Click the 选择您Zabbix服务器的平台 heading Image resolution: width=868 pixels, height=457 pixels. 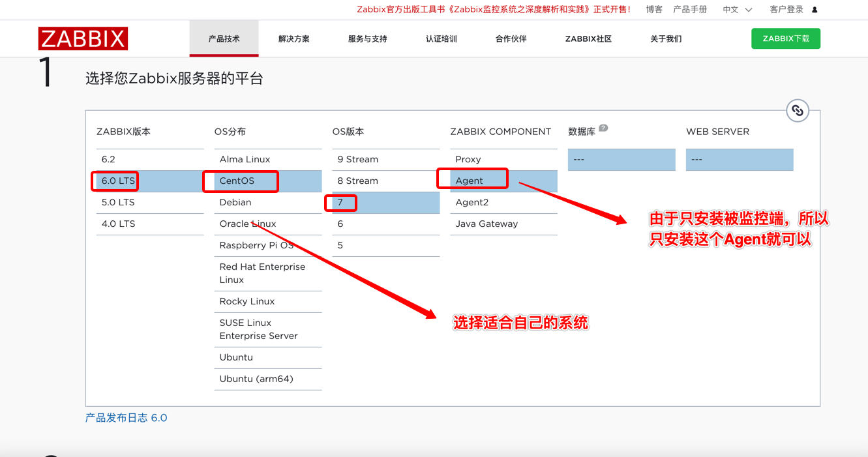(x=175, y=79)
